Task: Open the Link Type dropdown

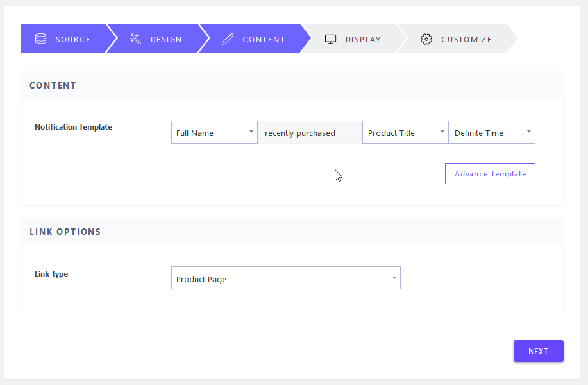Action: click(285, 278)
